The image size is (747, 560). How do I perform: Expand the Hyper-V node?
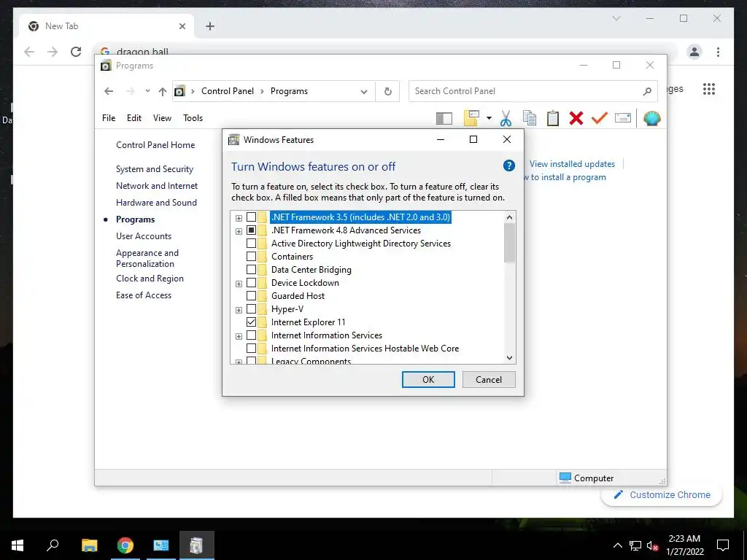[239, 310]
